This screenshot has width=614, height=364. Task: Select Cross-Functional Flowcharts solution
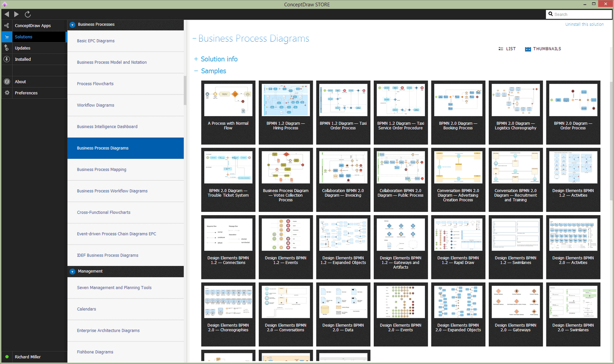point(126,213)
